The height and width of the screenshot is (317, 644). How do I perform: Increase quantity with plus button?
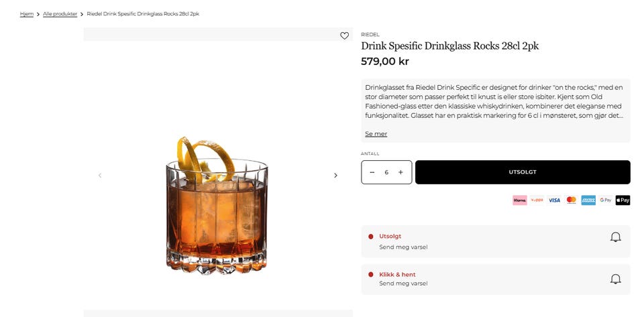400,172
